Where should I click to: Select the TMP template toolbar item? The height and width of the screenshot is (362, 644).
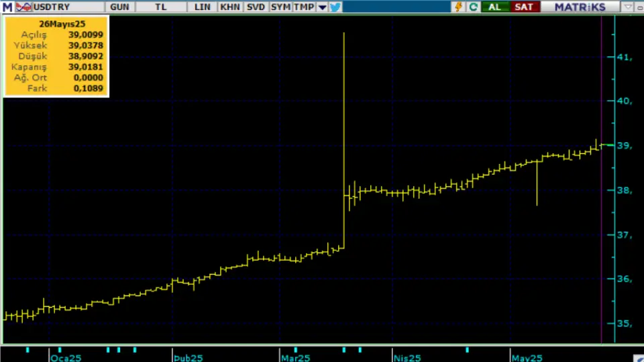tap(304, 7)
